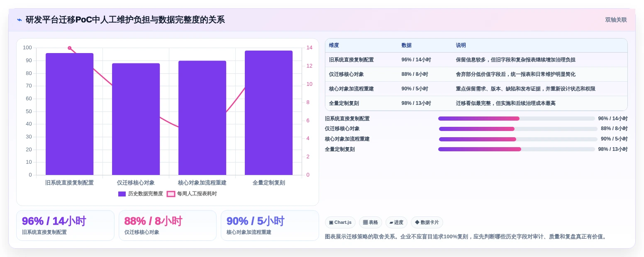Select the 全量定制复刻 bar in chart
Screen dimensions: 644x257
click(269, 113)
